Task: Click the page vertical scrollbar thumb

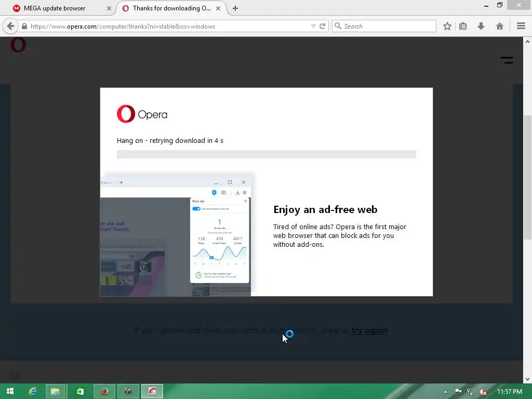Action: tap(527, 178)
